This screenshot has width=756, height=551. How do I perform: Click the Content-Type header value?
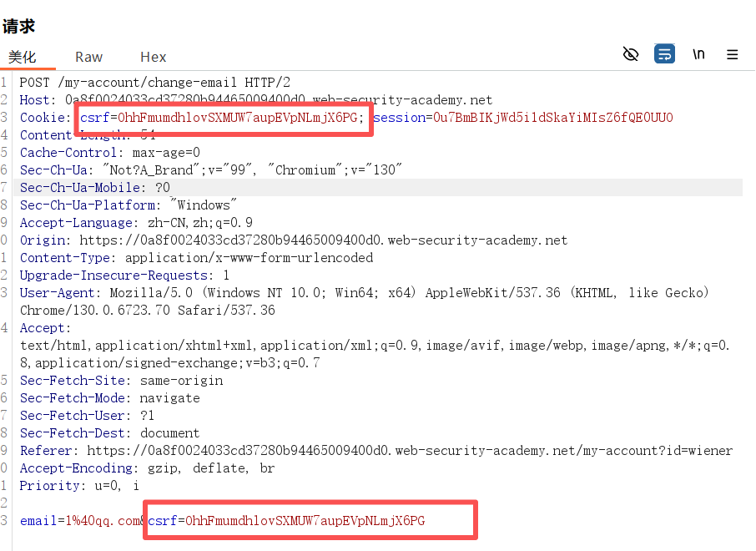pos(249,258)
